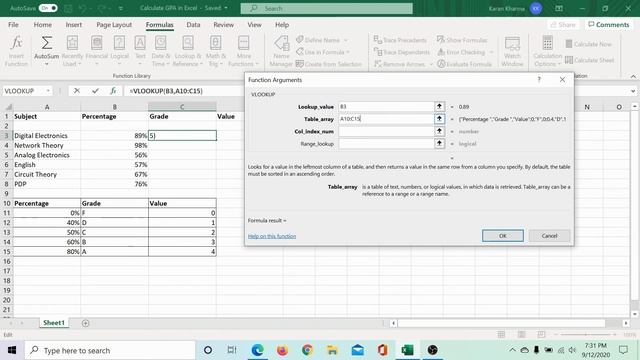Switch to the Review tab
The height and width of the screenshot is (360, 640).
click(223, 24)
